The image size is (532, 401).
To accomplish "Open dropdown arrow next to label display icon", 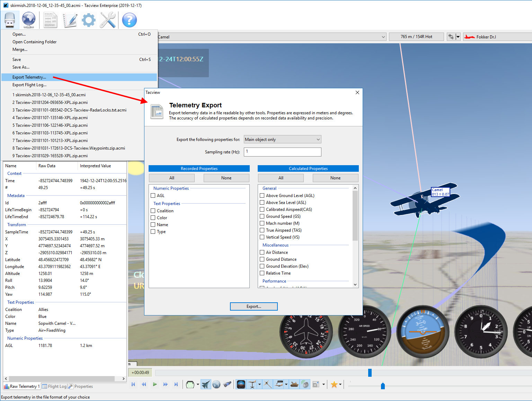I will [x=286, y=384].
